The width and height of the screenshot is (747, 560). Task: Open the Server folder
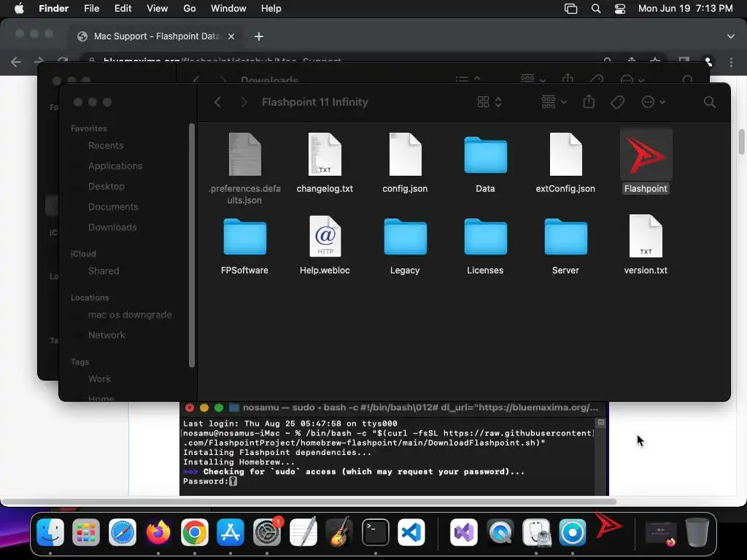565,237
